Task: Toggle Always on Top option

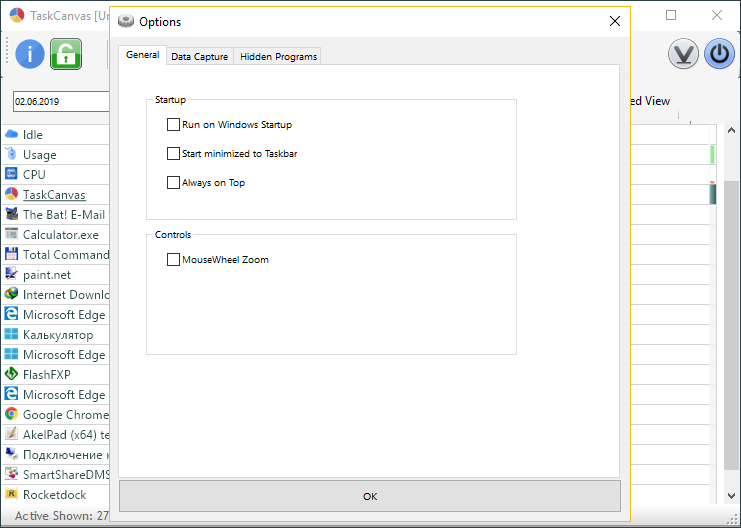Action: [174, 183]
